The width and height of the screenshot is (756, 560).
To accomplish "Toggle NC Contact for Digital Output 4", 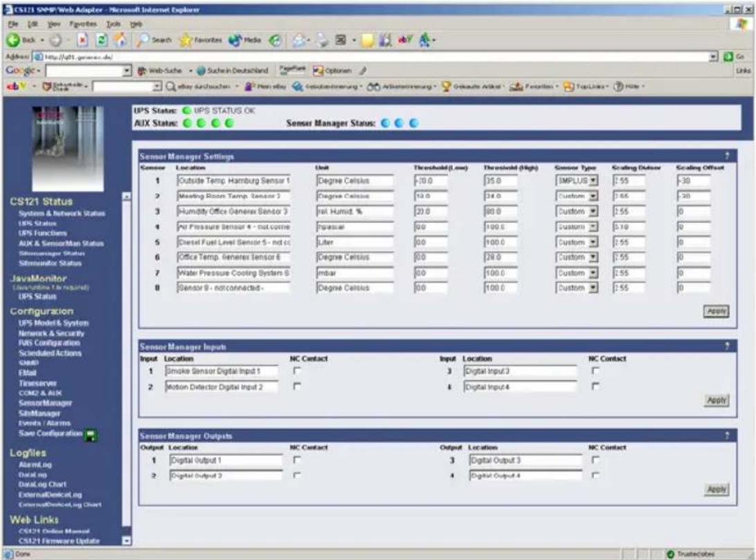I will point(595,475).
